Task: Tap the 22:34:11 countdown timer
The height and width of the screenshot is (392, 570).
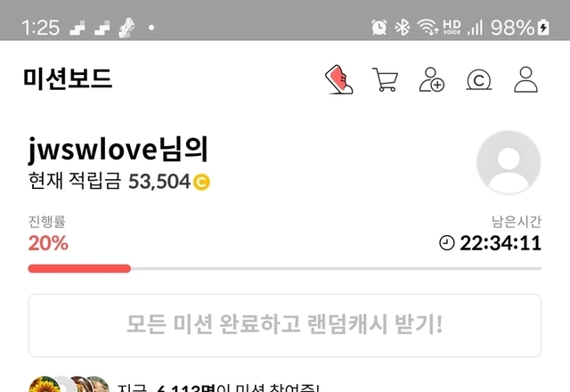Action: 501,243
